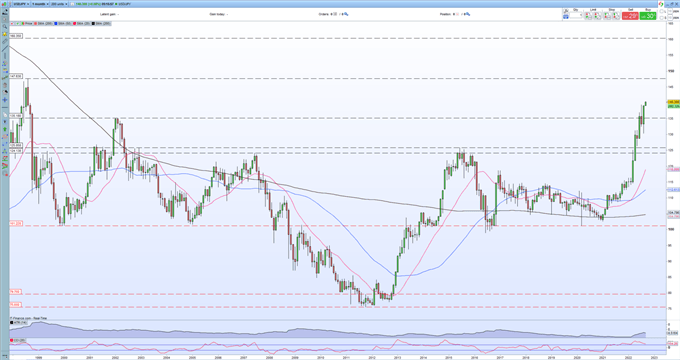Click the quantity input field
This screenshot has width=680, height=360.
pos(576,16)
